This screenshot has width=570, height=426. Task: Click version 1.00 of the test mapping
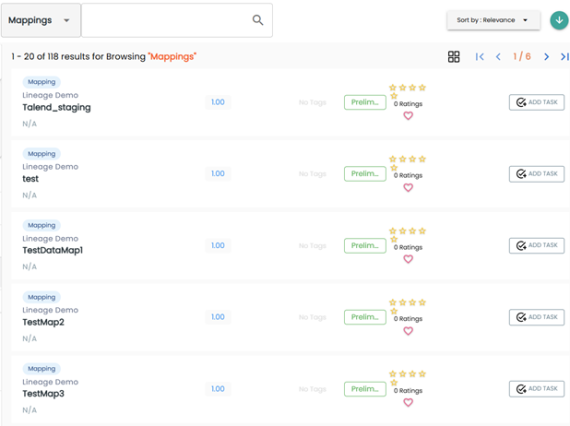pyautogui.click(x=218, y=174)
